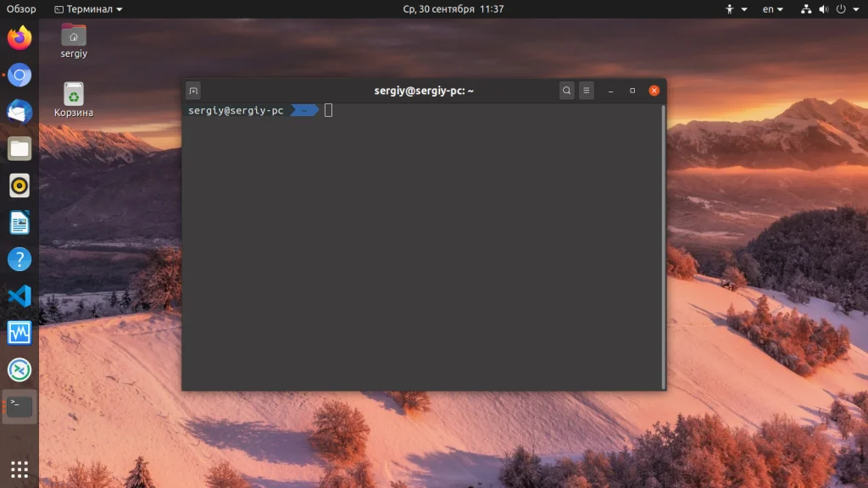Open the Help icon in the dock
Image resolution: width=868 pixels, height=488 pixels.
click(x=19, y=259)
